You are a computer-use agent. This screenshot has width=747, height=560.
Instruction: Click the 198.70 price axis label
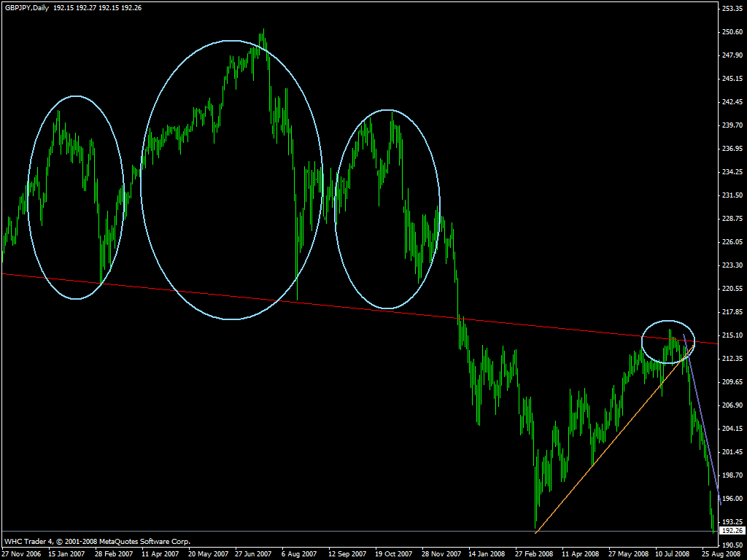click(732, 475)
